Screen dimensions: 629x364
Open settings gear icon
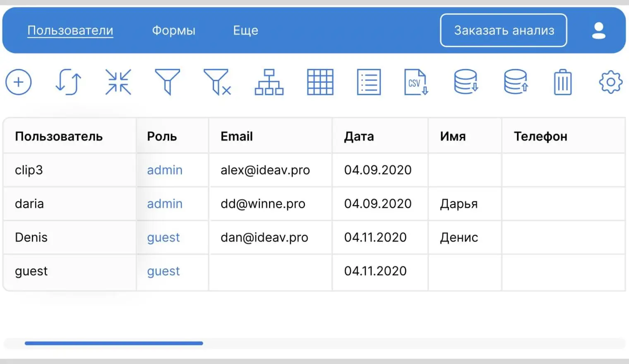(x=610, y=82)
